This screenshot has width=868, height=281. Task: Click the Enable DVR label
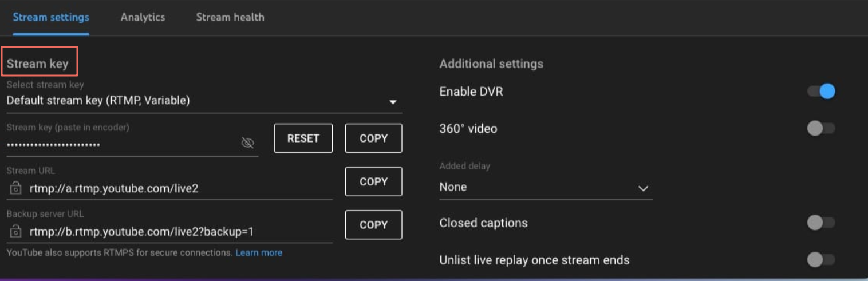pyautogui.click(x=471, y=92)
